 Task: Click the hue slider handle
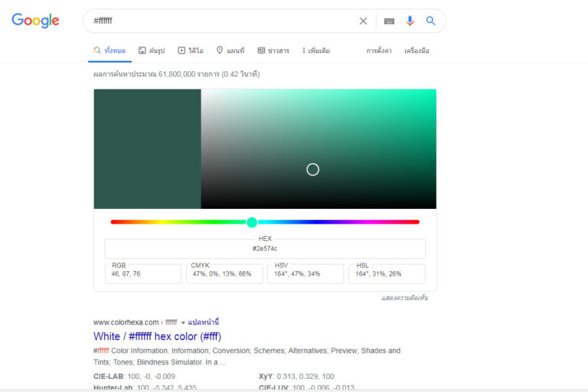pos(252,222)
